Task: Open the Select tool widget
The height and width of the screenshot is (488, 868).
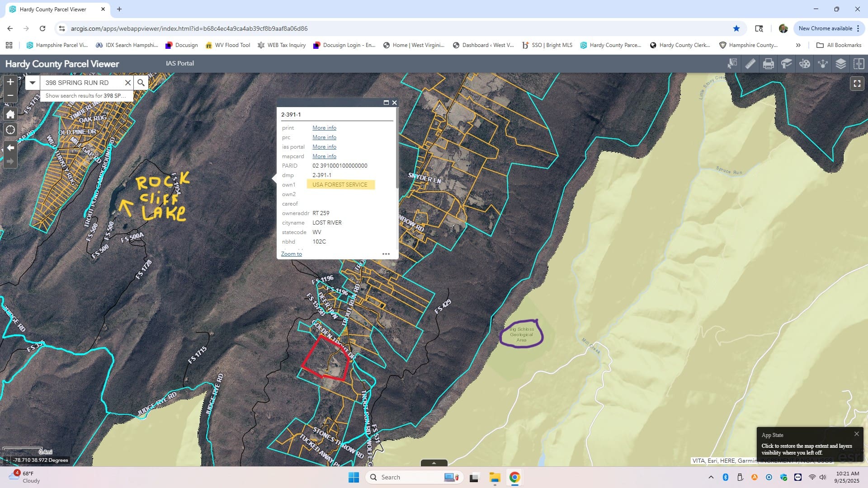Action: tap(732, 64)
